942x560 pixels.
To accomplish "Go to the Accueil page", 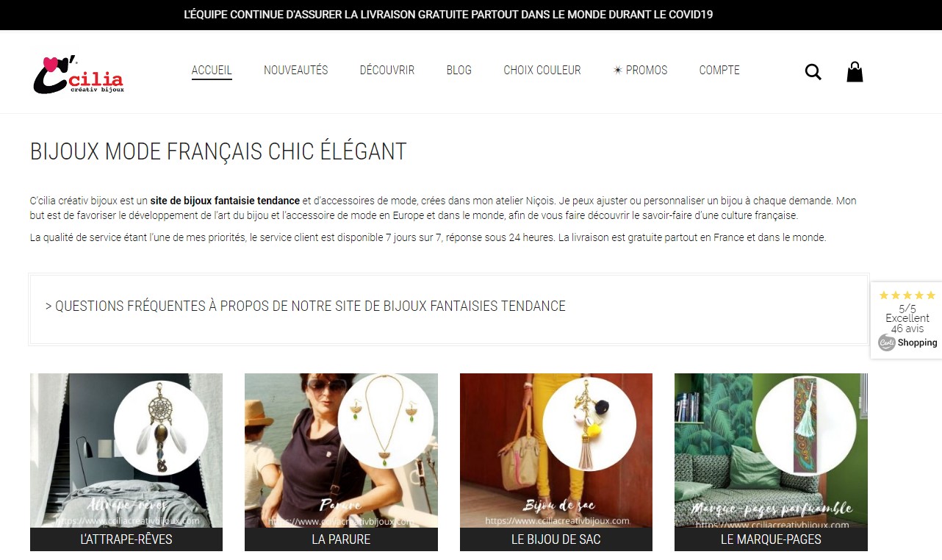I will coord(212,71).
